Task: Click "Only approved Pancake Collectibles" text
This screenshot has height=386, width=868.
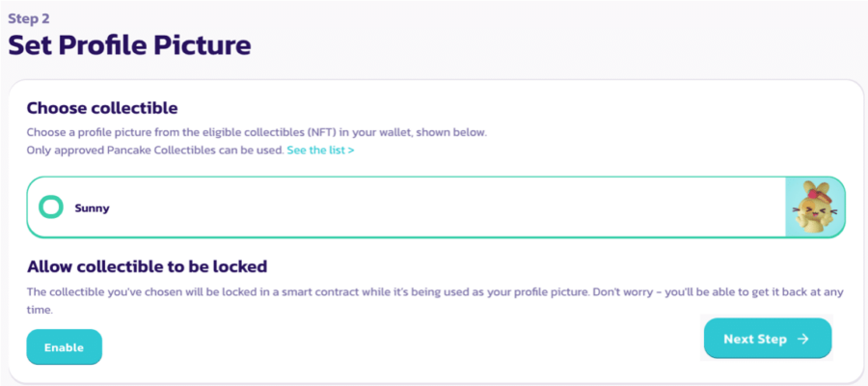Action: pyautogui.click(x=125, y=152)
